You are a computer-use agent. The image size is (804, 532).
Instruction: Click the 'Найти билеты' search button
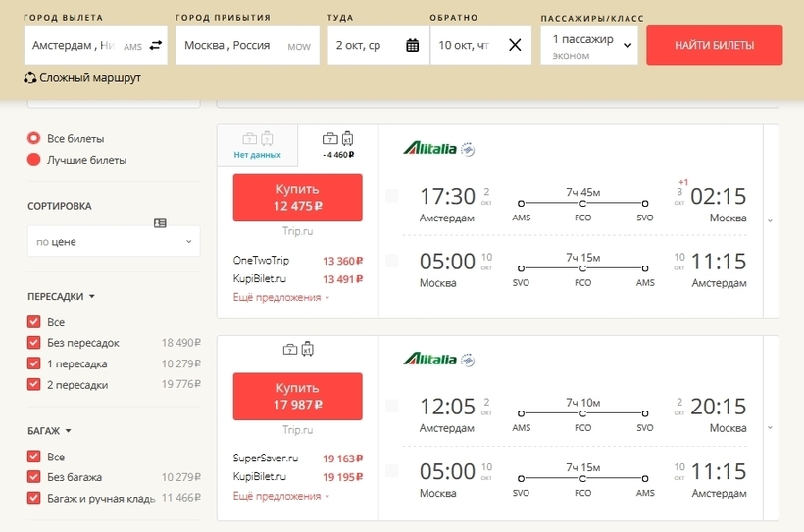pyautogui.click(x=714, y=45)
